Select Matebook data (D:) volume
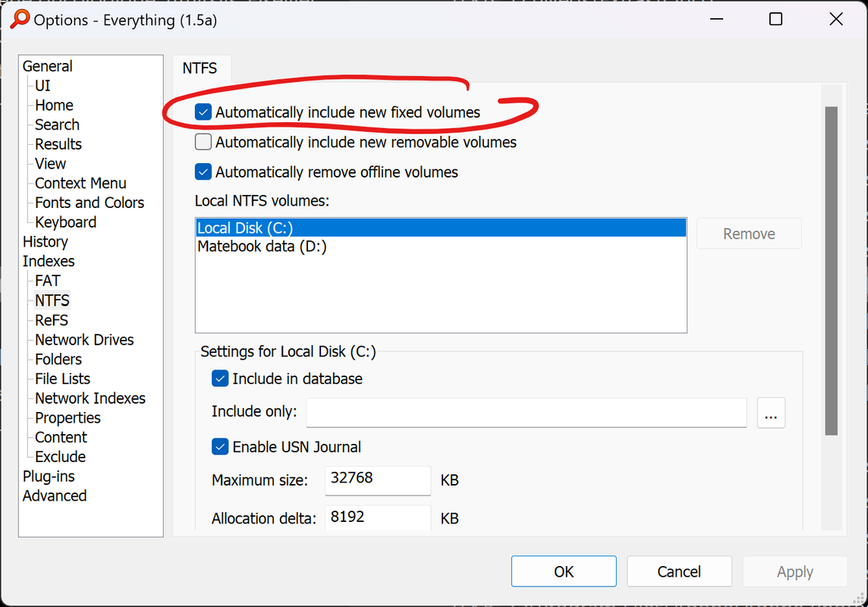 pyautogui.click(x=441, y=247)
